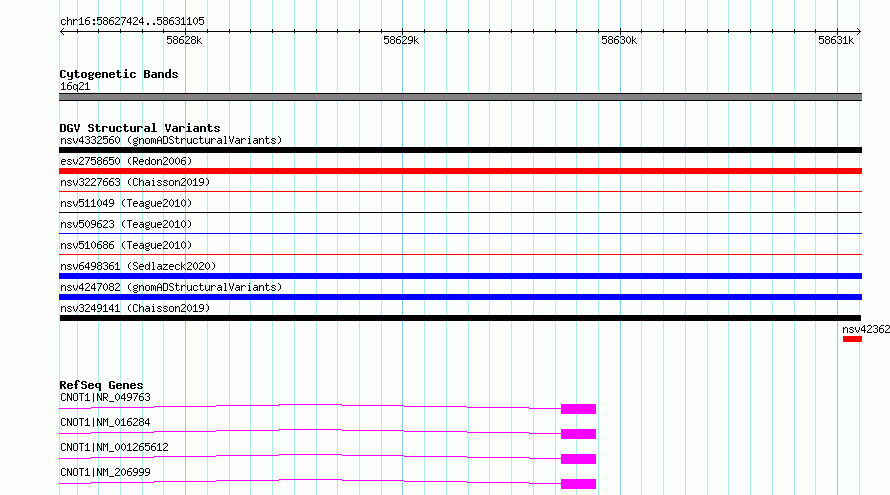The width and height of the screenshot is (890, 495).
Task: Click CNOT1|NR_049763 transcript label
Action: coord(105,397)
